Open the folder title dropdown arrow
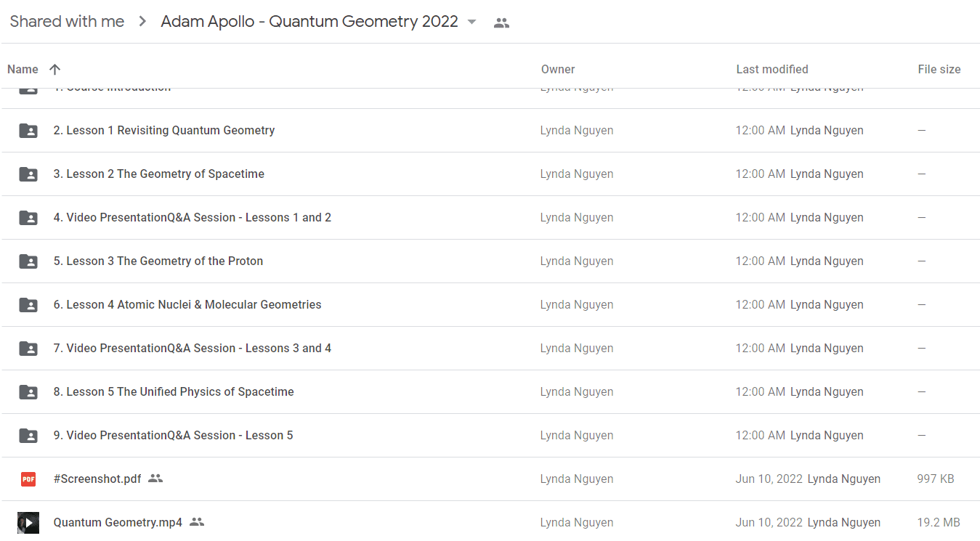 coord(471,23)
